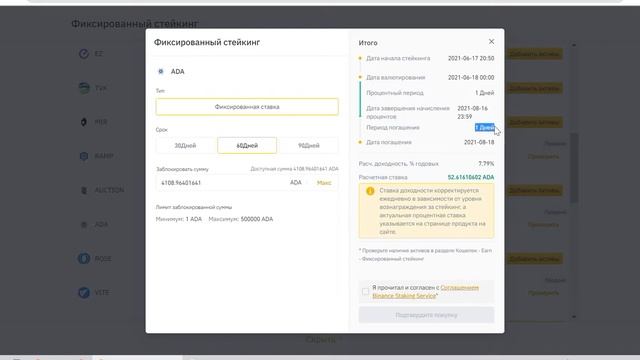Check the Binance Staking agreement checkbox

coord(365,291)
